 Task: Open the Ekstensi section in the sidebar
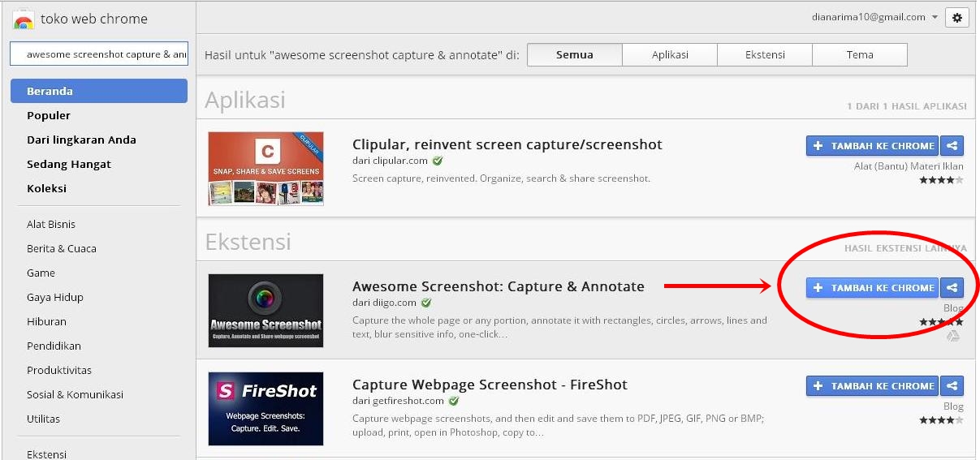[46, 454]
